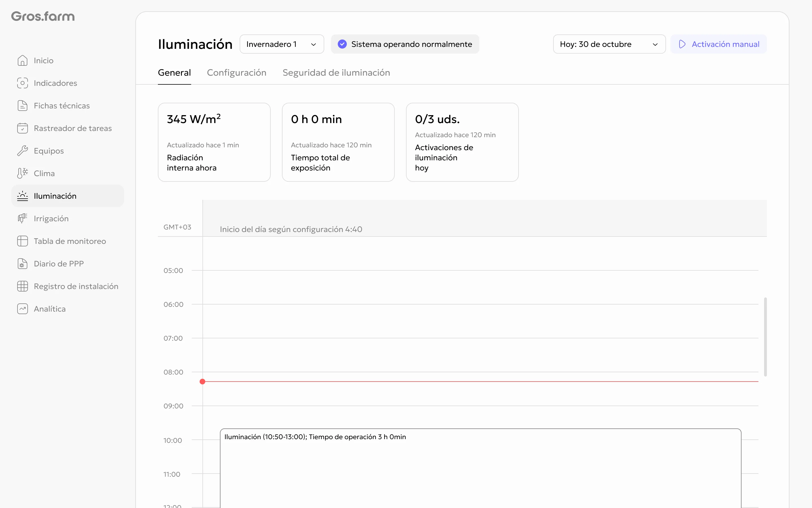Click the Iluminación page heading
The height and width of the screenshot is (508, 812).
tap(195, 44)
